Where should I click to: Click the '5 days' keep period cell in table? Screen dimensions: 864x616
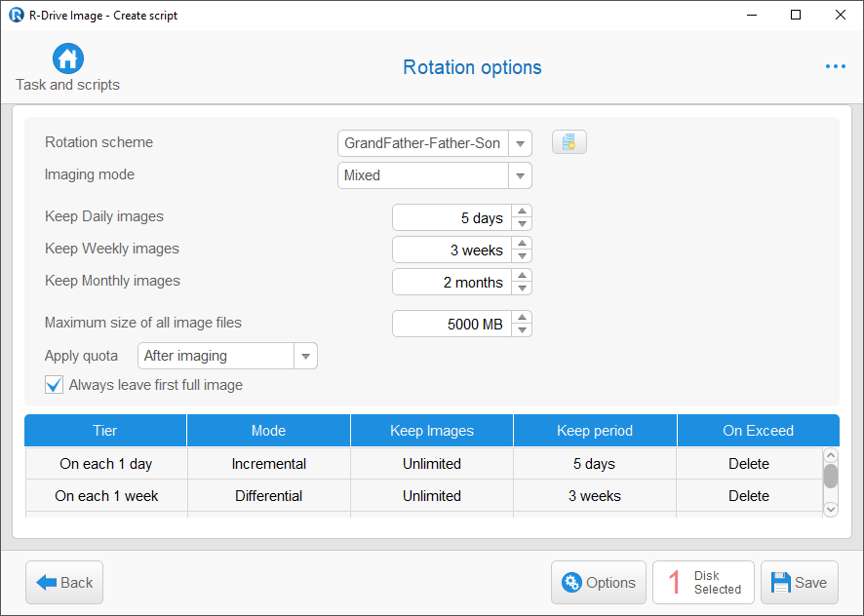pyautogui.click(x=595, y=464)
